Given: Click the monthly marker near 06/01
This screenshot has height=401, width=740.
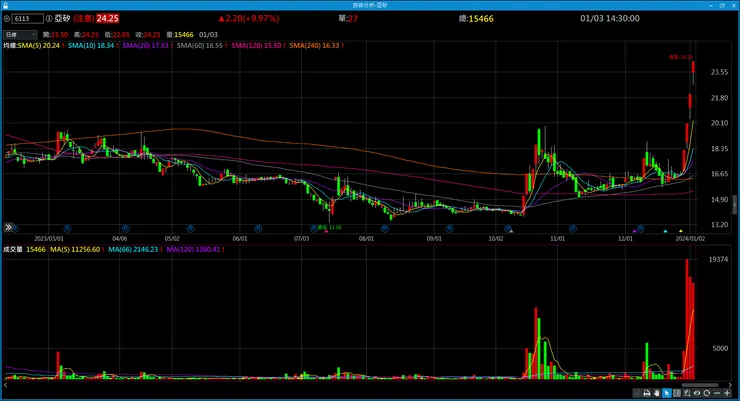Looking at the screenshot, I should tap(258, 228).
